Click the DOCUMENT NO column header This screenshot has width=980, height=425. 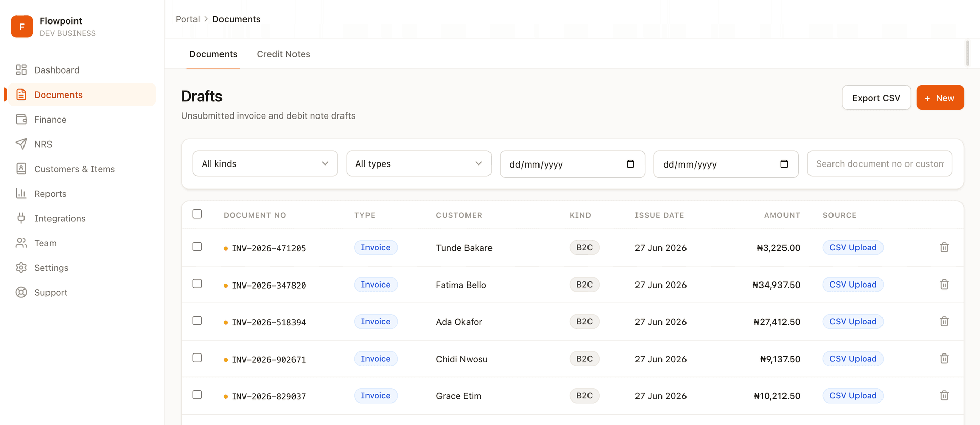point(255,215)
